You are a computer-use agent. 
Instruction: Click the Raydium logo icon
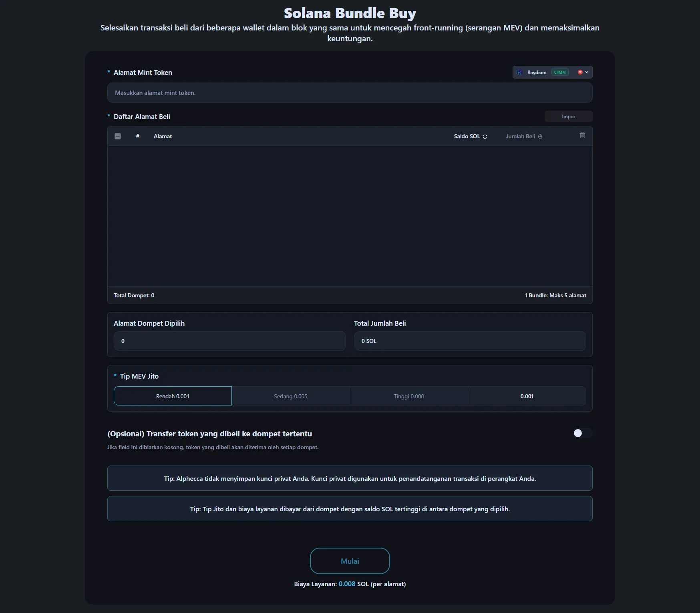[x=519, y=73]
